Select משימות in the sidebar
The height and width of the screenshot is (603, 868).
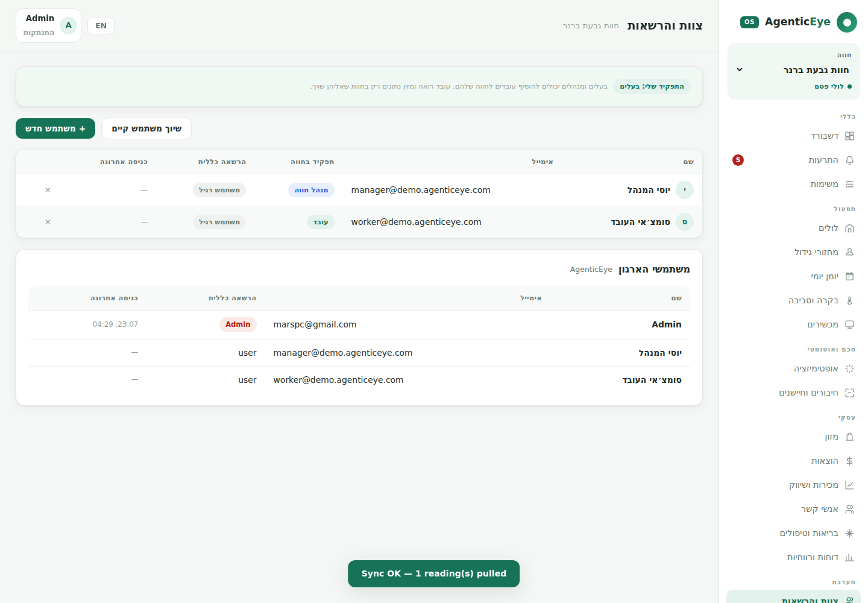tap(793, 184)
